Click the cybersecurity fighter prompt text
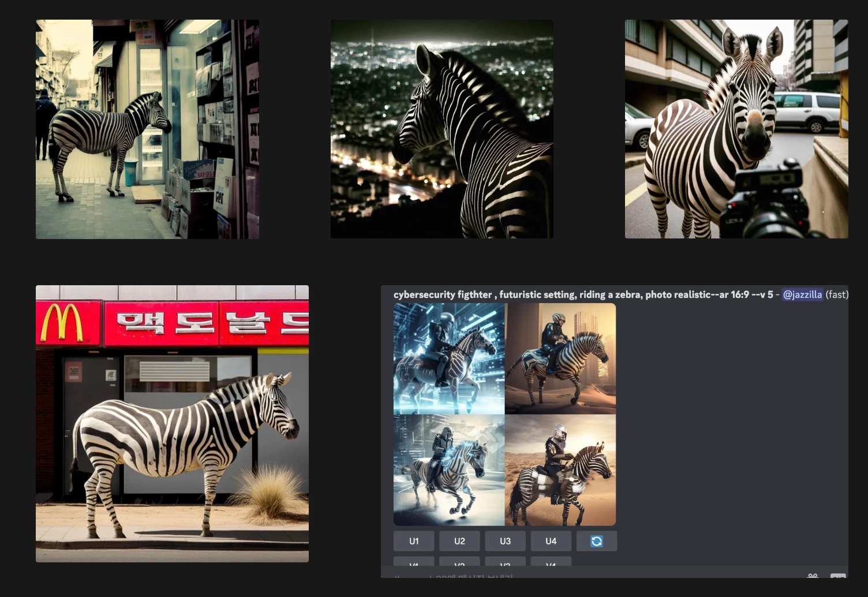 (583, 294)
